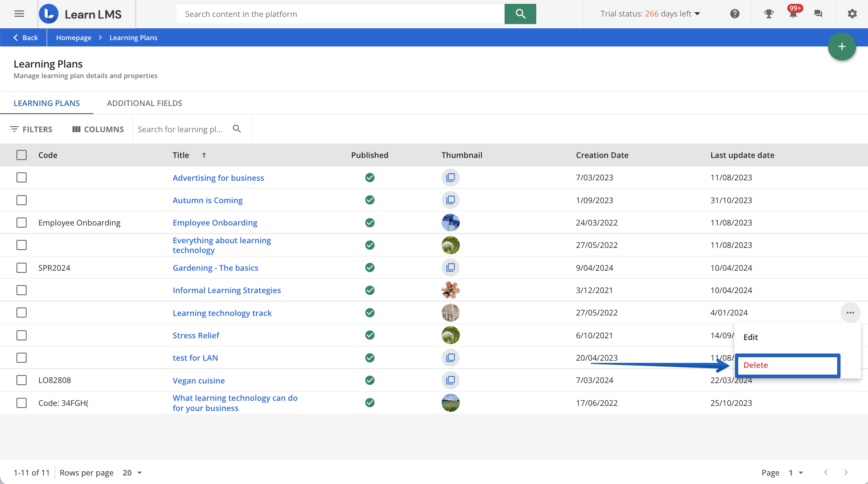The height and width of the screenshot is (484, 868).
Task: Click the thumbnail placeholder for Vegan cuisine
Action: 450,380
